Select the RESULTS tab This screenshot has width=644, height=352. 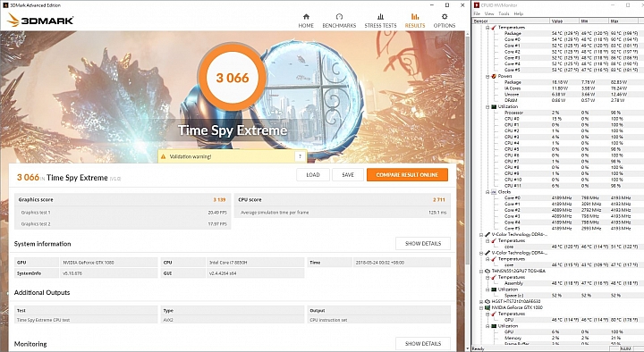point(415,21)
